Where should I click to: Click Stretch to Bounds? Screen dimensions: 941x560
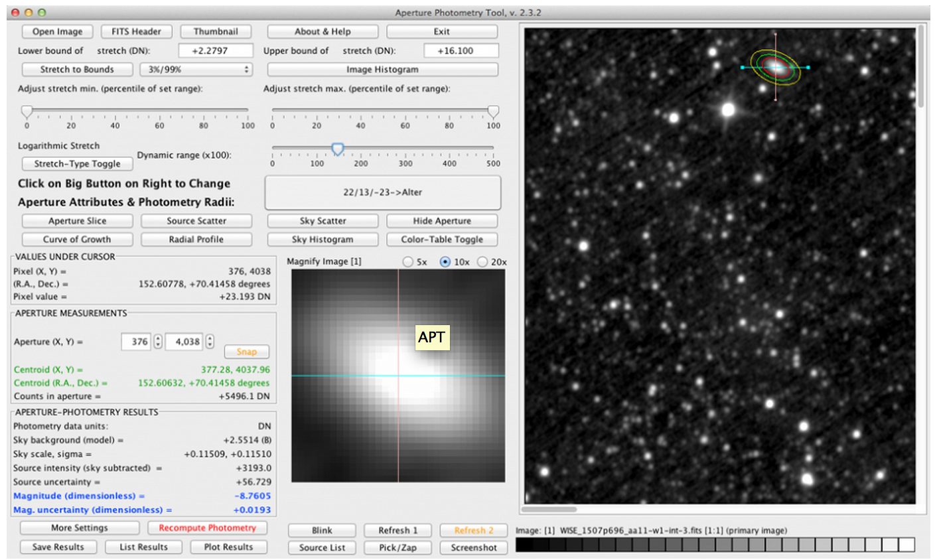pyautogui.click(x=77, y=69)
